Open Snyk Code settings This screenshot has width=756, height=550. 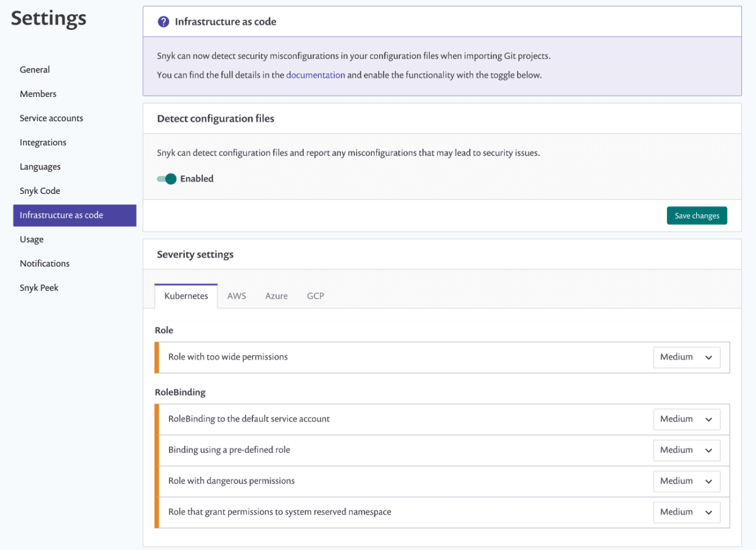[x=40, y=191]
